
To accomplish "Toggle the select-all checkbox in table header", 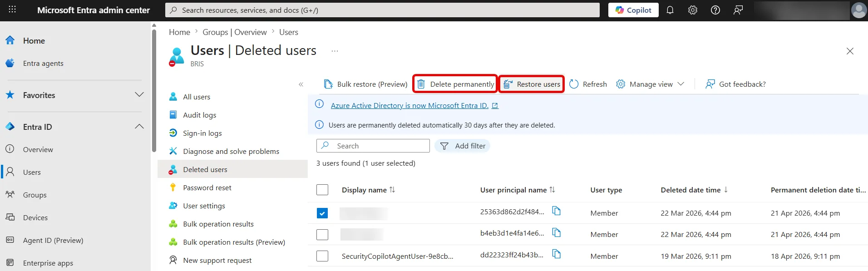I will (x=322, y=190).
